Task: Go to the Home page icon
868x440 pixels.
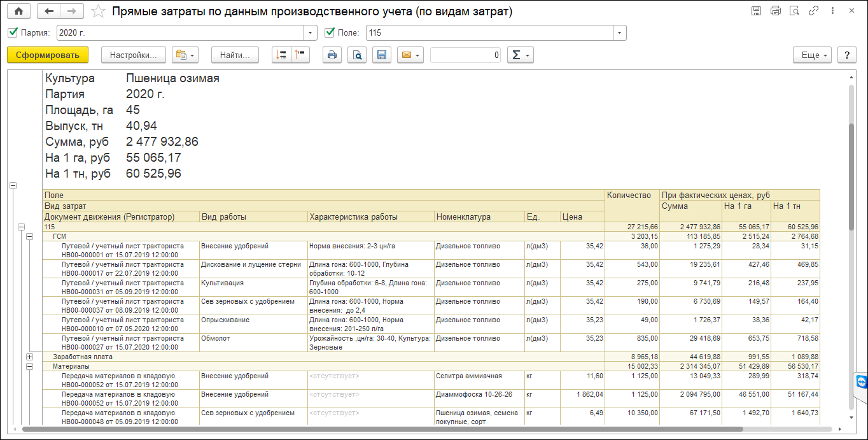Action: 18,11
